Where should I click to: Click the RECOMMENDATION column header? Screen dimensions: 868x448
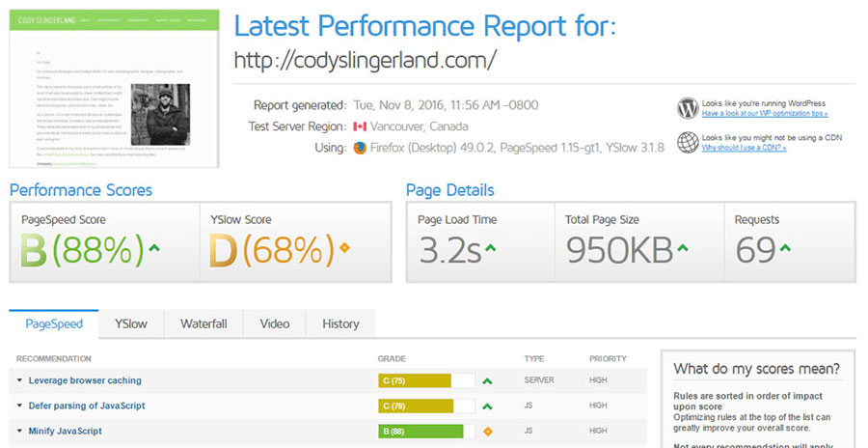54,359
